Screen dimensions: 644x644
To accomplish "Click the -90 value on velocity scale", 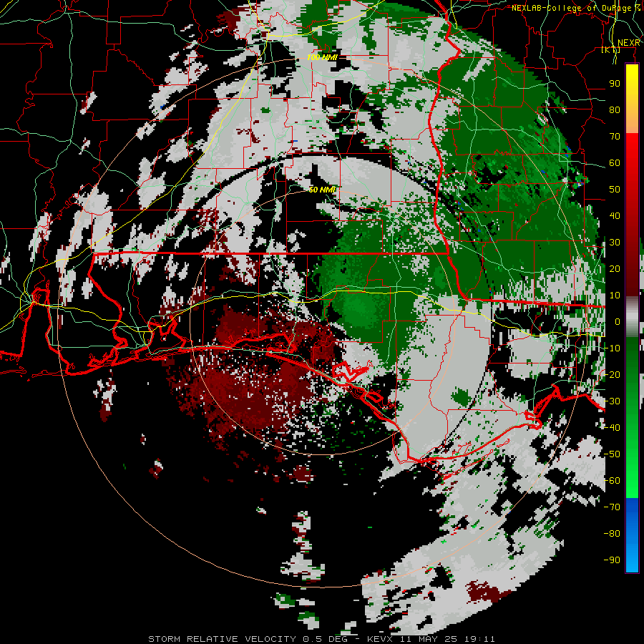I will click(612, 560).
